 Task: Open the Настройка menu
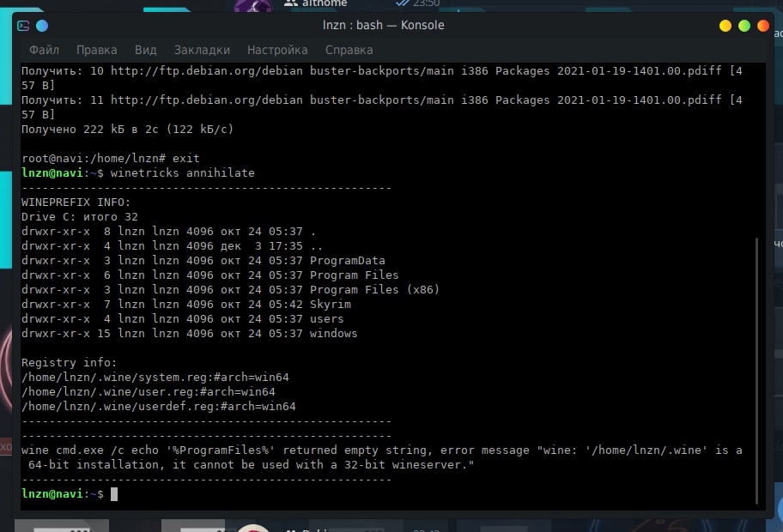[x=277, y=50]
